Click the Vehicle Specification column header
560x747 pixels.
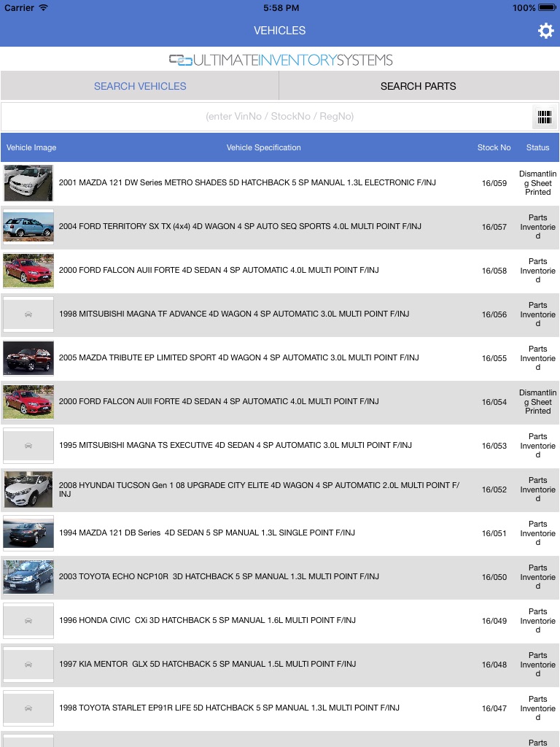coord(263,147)
